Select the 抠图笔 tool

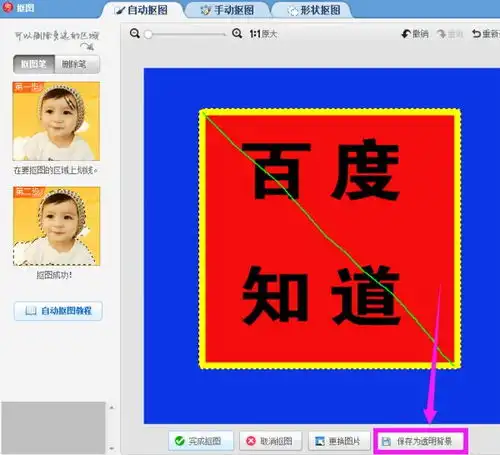pyautogui.click(x=34, y=64)
